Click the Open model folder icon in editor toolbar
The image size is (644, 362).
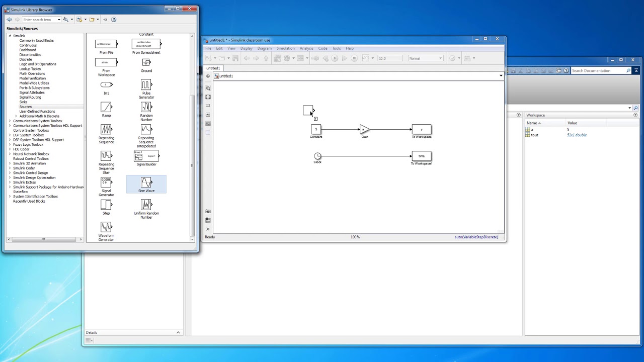point(222,58)
